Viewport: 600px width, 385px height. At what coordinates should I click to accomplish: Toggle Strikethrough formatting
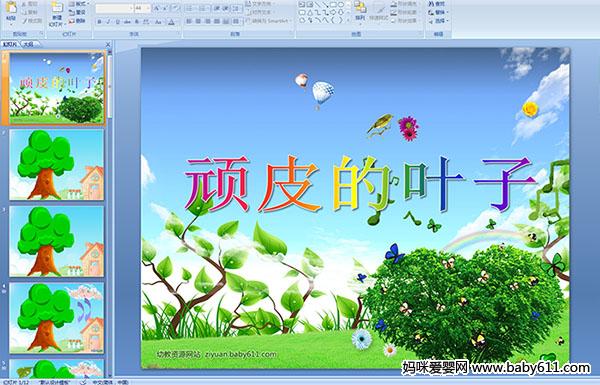coord(127,22)
